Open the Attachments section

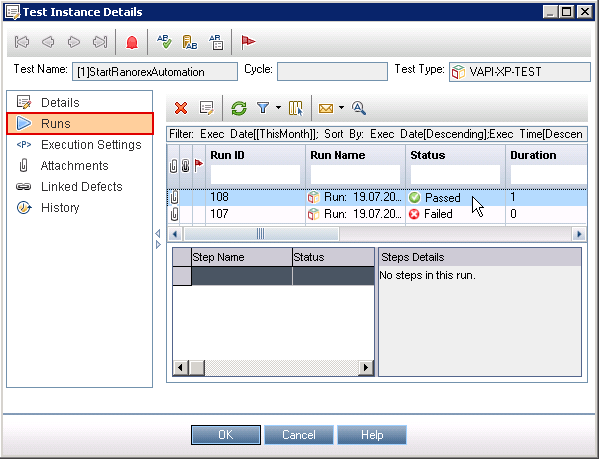(x=79, y=166)
